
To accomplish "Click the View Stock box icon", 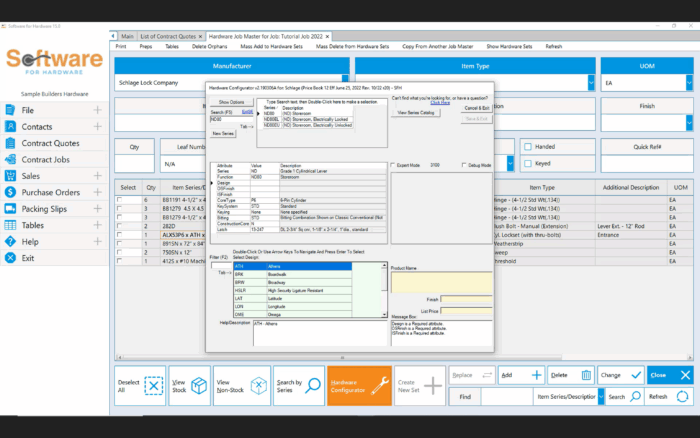I will (x=200, y=386).
